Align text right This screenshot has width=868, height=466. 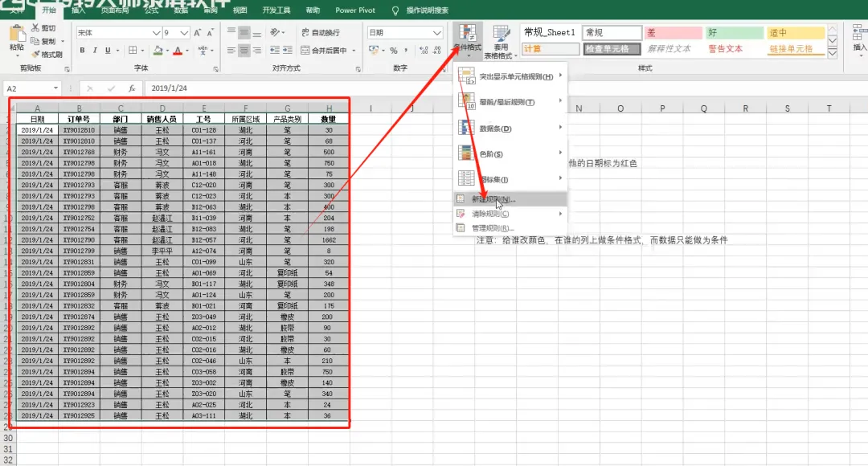(257, 51)
